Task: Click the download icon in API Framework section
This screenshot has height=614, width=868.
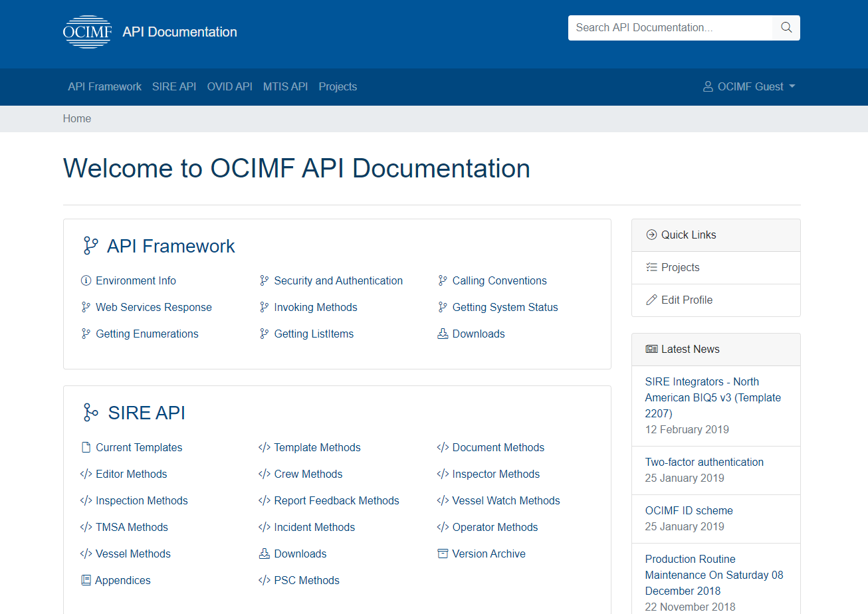Action: coord(442,334)
